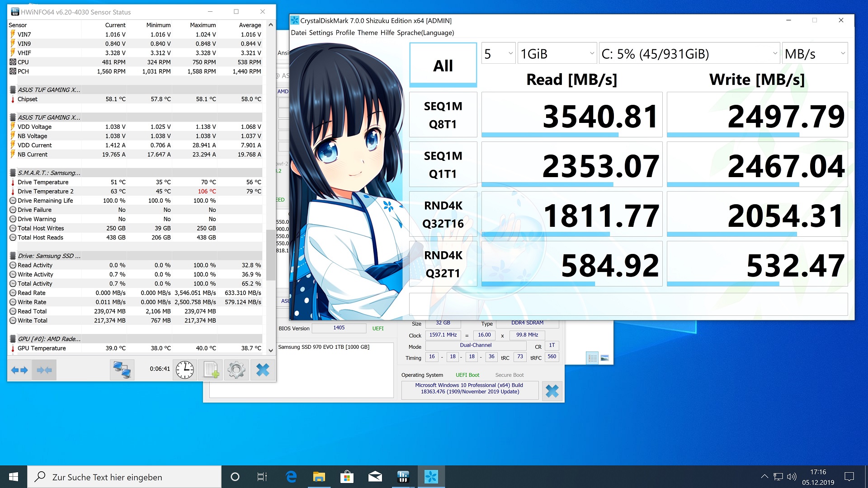Click the expand columns arrows button

(x=19, y=370)
